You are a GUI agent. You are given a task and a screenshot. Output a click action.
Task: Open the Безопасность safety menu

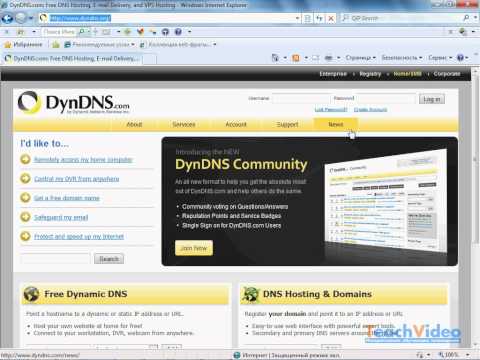402,58
